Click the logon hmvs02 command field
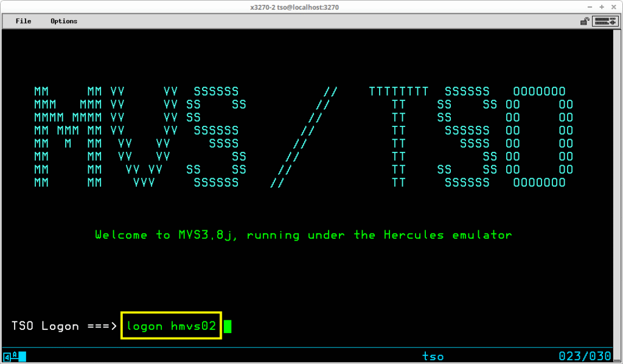Viewport: 623px width, 364px height. (171, 326)
